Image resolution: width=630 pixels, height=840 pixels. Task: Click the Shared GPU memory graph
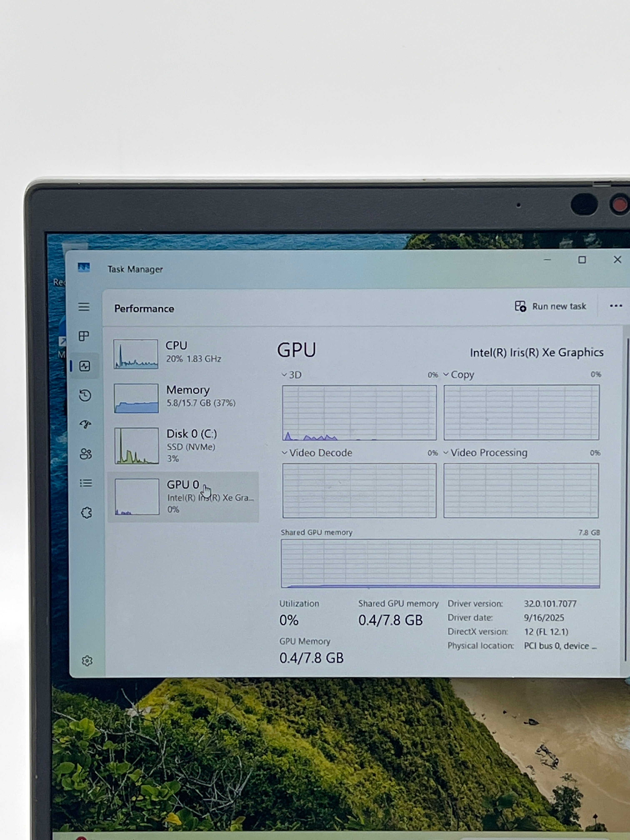[x=440, y=564]
